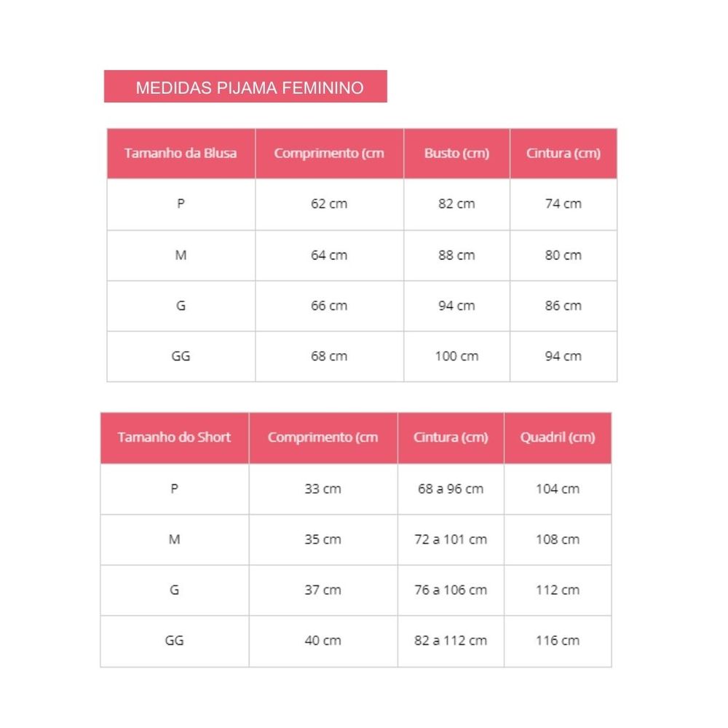Viewport: 728px width, 728px height.
Task: Click the 112 cm hip cell
Action: pos(558,590)
